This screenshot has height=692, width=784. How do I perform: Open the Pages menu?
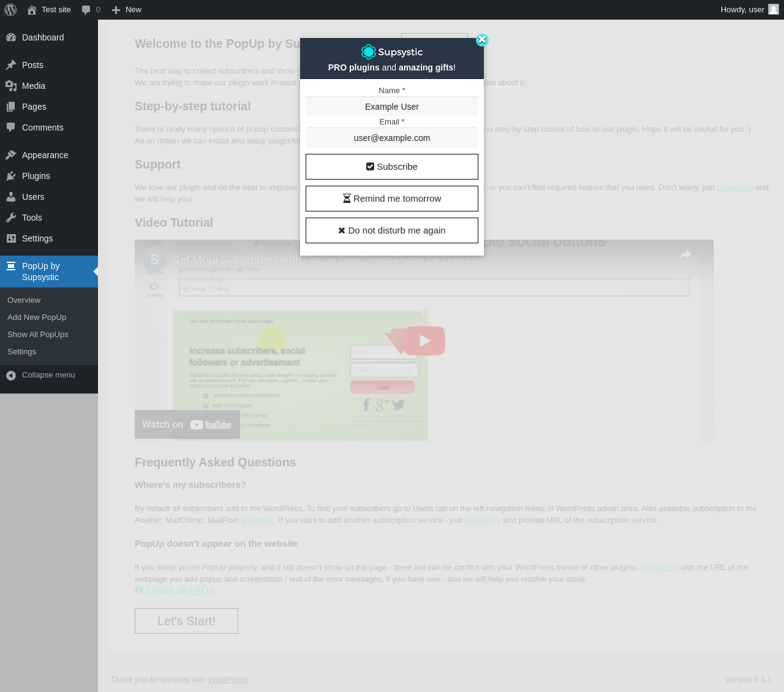pos(49,107)
